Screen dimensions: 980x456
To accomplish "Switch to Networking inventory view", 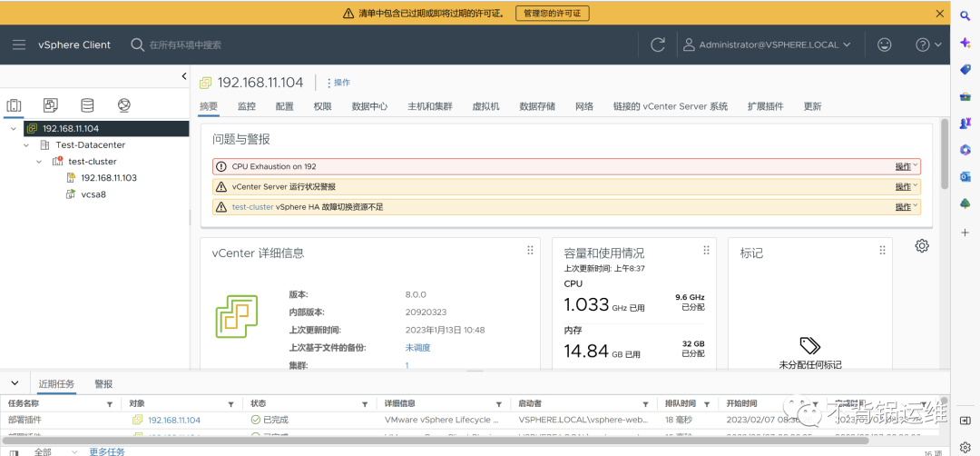I will point(123,105).
